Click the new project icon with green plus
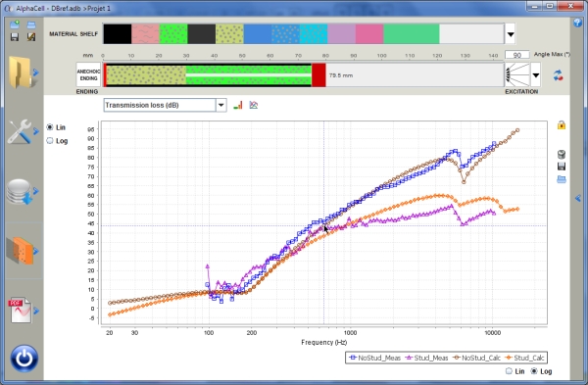588x385 pixels. (15, 24)
